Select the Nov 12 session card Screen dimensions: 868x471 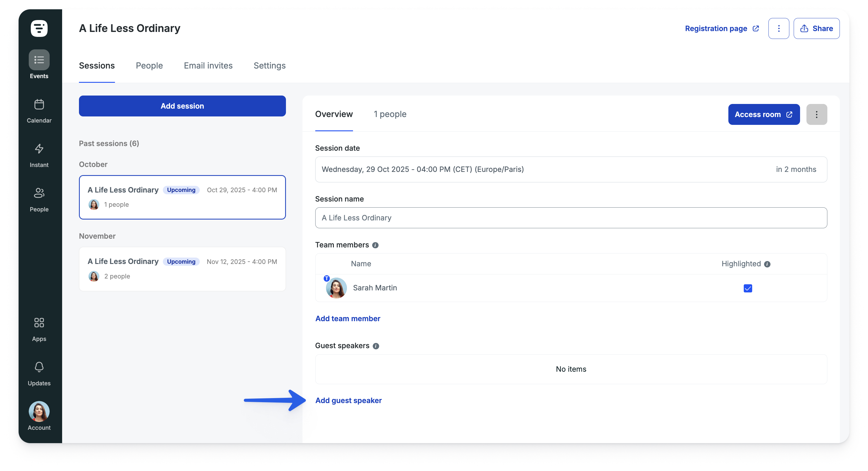click(x=182, y=269)
